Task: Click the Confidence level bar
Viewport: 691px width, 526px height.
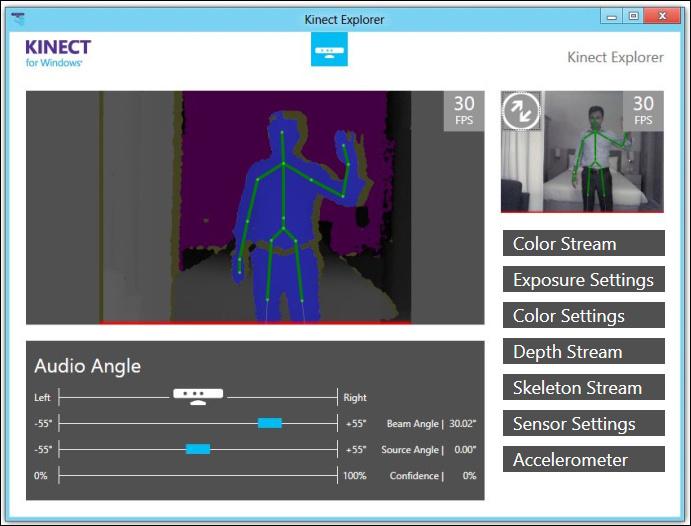Action: (x=198, y=476)
